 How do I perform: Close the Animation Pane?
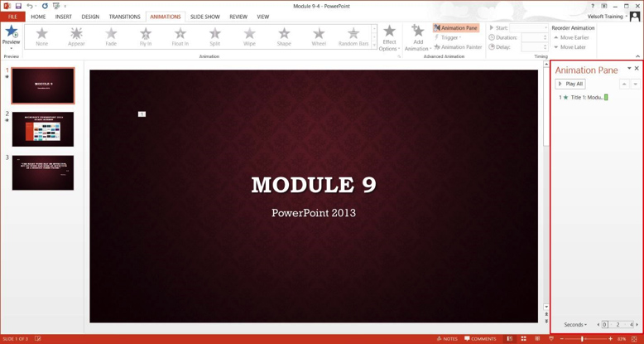coord(637,68)
